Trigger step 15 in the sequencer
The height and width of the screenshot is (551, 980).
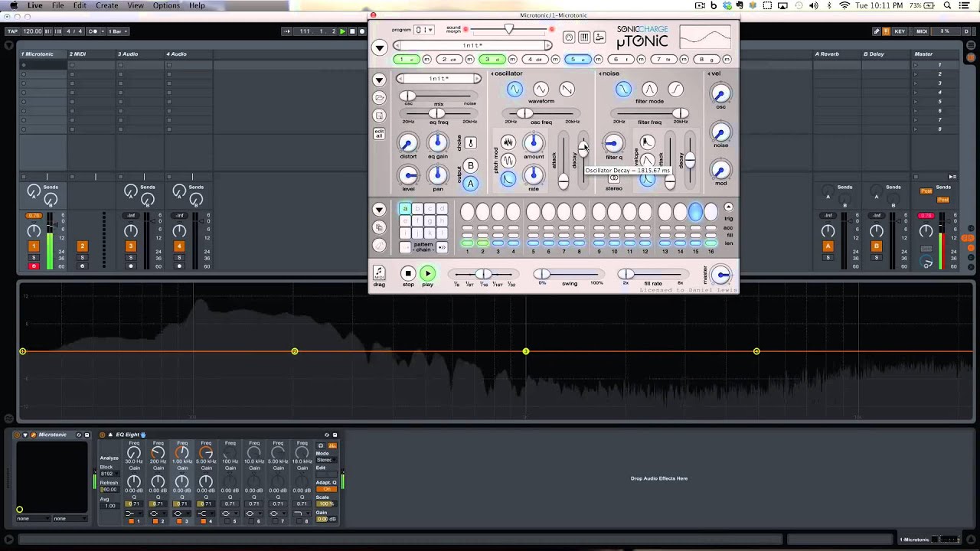pyautogui.click(x=695, y=212)
